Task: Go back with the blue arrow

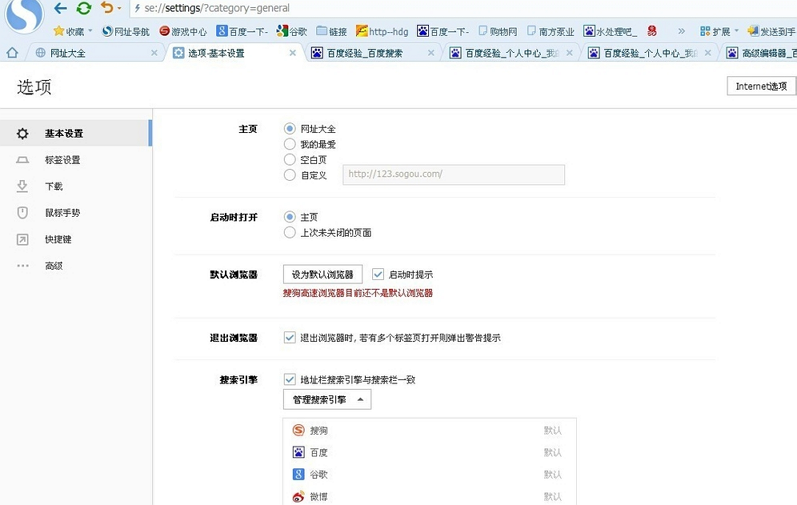Action: (x=60, y=8)
